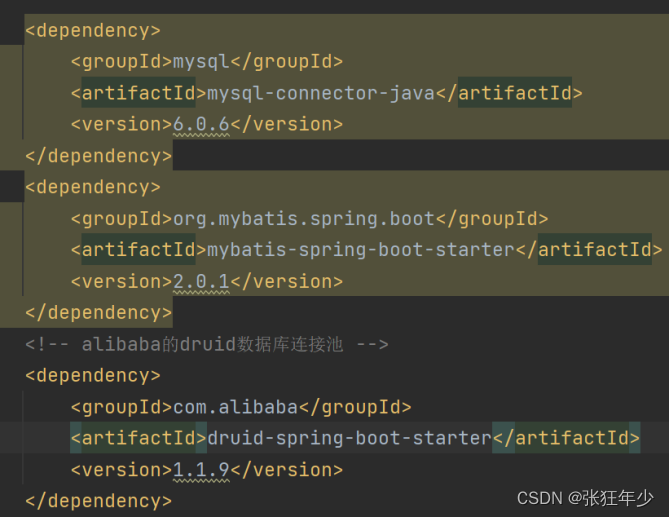
Task: Click the opening dependency tag above com.alibaba
Action: point(93,376)
